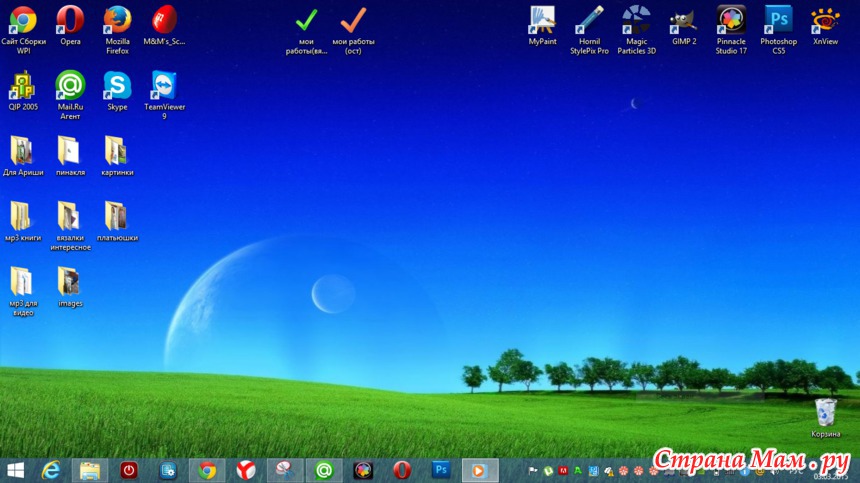Select the пинакля folder
Viewport: 860px width, 483px height.
[x=70, y=156]
